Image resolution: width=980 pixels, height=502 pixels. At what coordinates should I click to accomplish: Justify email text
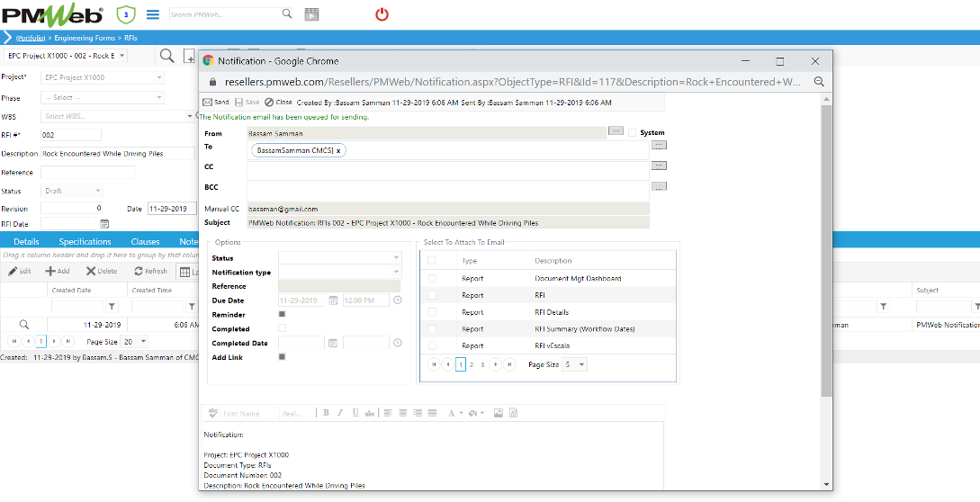(432, 413)
